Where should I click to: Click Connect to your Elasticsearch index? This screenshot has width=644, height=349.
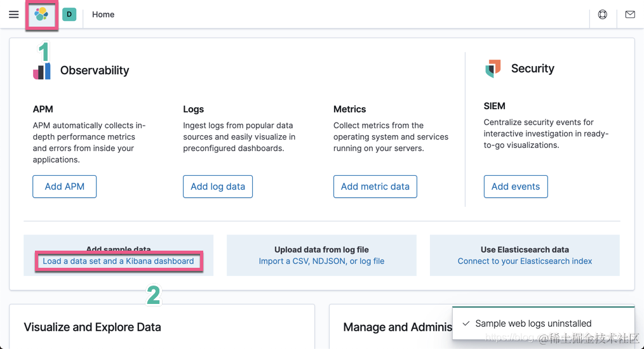point(525,261)
